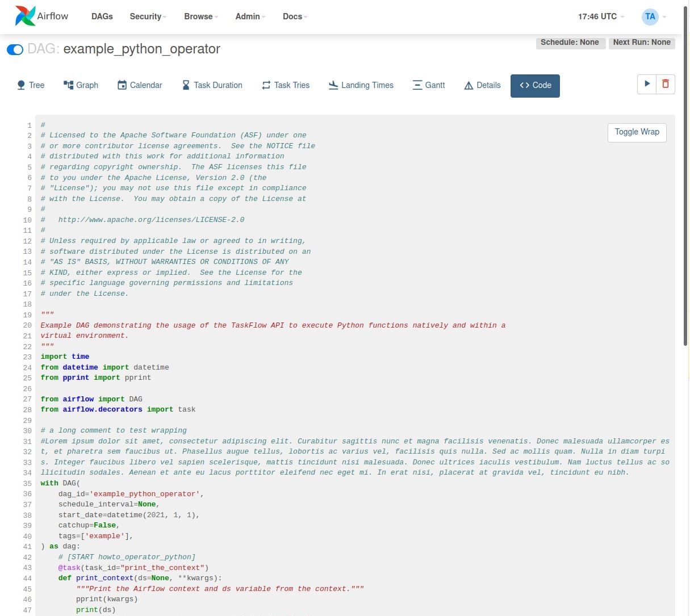Click the Graph nodes icon
Image resolution: width=690 pixels, height=616 pixels.
pos(69,85)
